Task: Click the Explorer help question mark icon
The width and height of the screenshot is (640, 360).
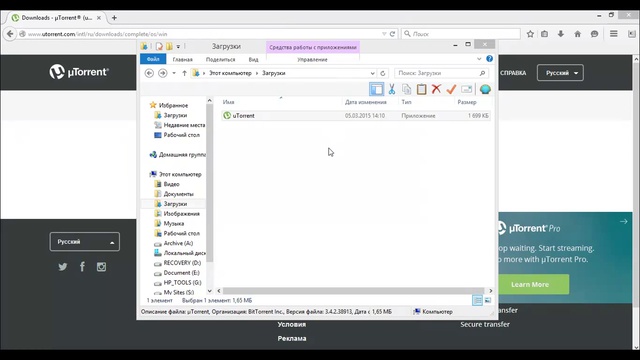Action: pos(489,59)
